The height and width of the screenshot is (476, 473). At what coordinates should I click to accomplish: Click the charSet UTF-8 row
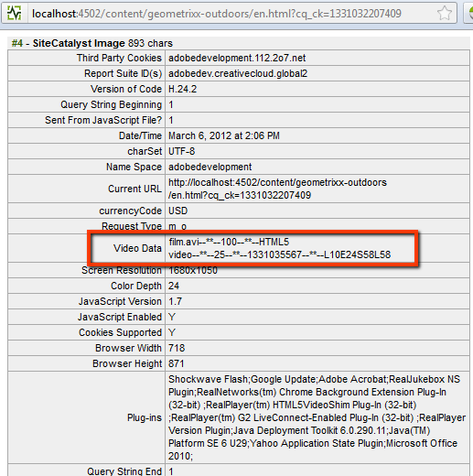[x=239, y=151]
